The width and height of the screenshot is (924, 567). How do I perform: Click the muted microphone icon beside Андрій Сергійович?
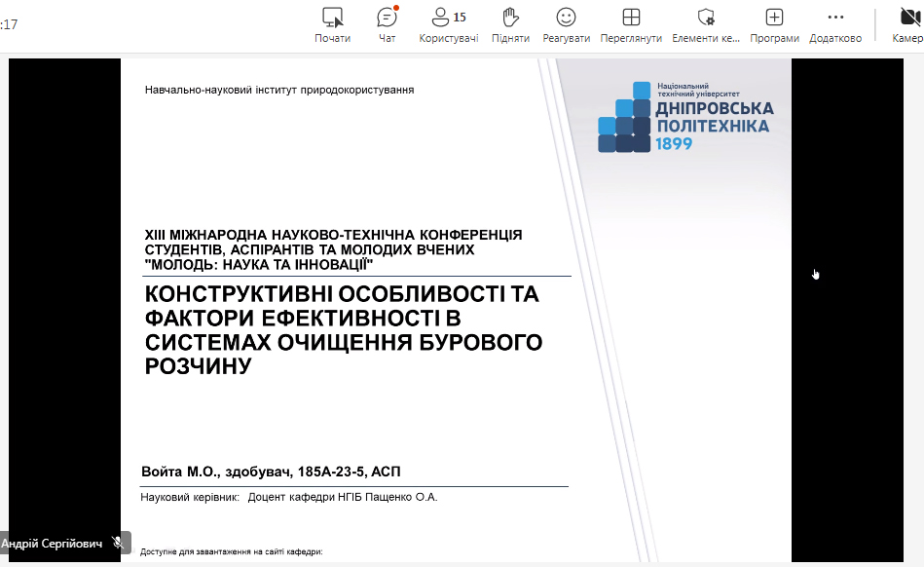[118, 544]
